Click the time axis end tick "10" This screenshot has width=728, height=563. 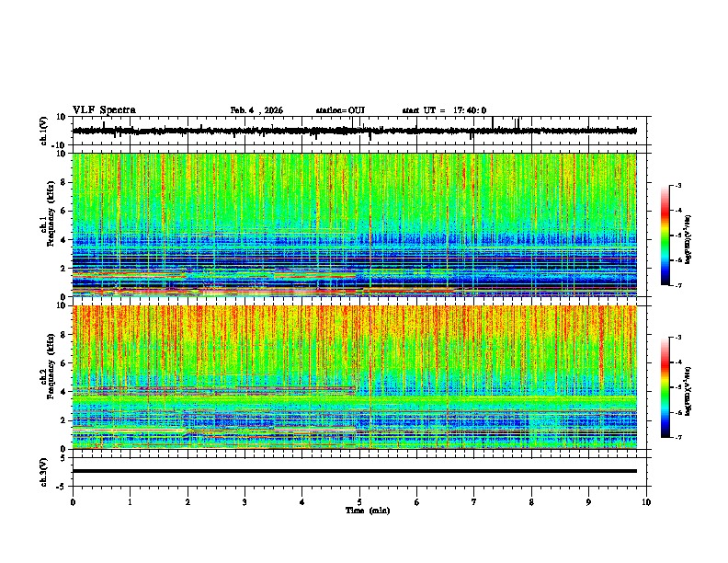tap(646, 502)
